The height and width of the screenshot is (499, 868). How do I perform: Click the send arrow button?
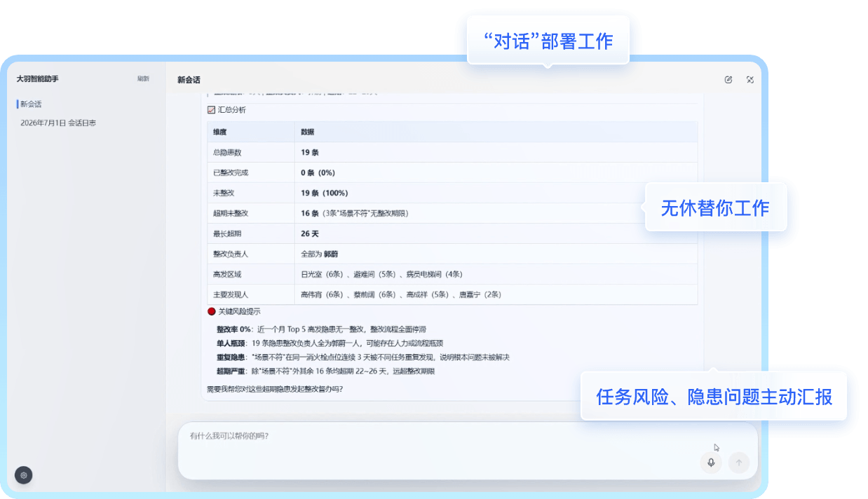tap(739, 463)
